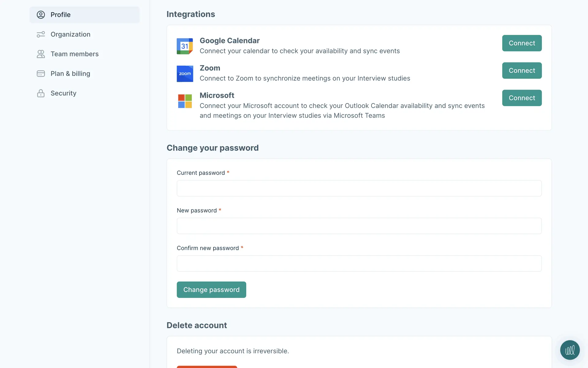The image size is (588, 368).
Task: Click the Organization sliders icon
Action: click(x=41, y=34)
